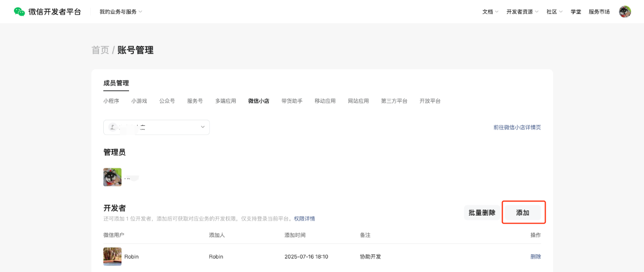Open the 权限详情 link
The width and height of the screenshot is (644, 272).
[304, 219]
